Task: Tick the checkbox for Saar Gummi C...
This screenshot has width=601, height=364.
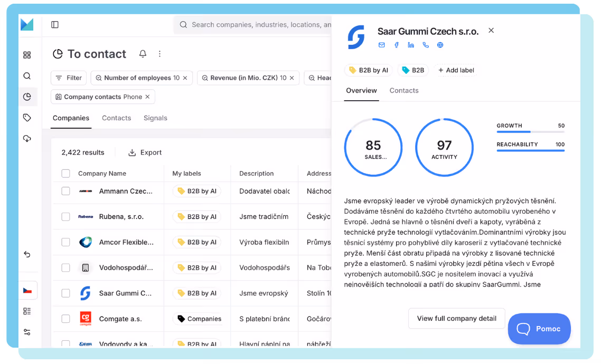Action: [x=65, y=293]
